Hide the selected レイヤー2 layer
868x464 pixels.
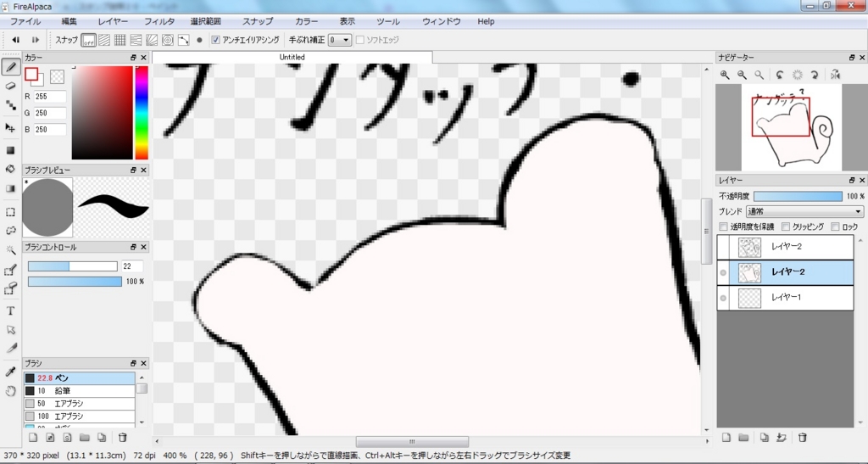coord(723,272)
